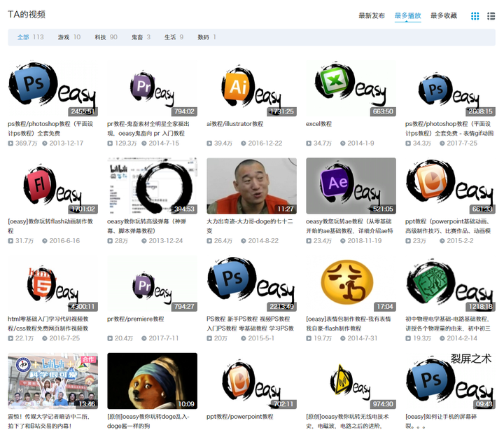
Task: Open title PS教程 新手PS教程 视频PS教程
Action: pyautogui.click(x=251, y=324)
